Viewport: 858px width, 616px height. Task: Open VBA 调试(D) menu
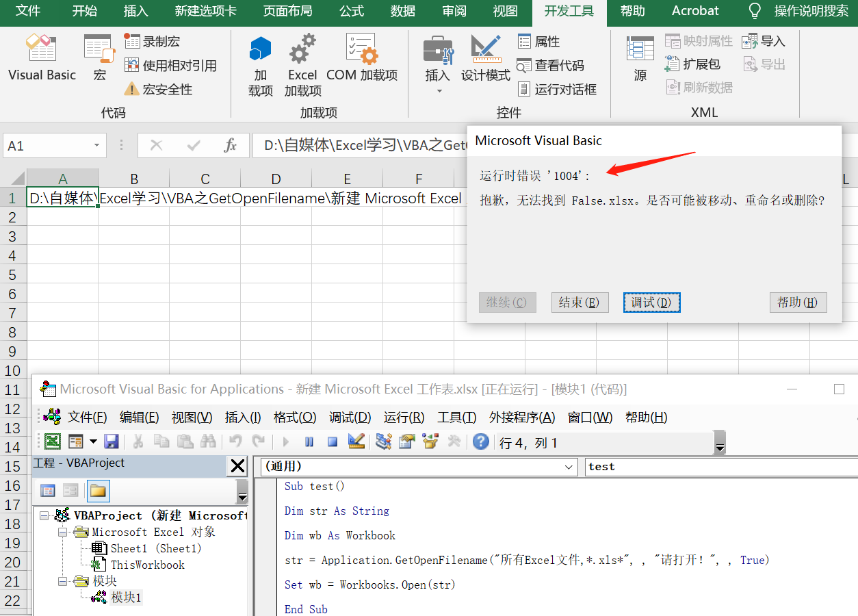(350, 418)
